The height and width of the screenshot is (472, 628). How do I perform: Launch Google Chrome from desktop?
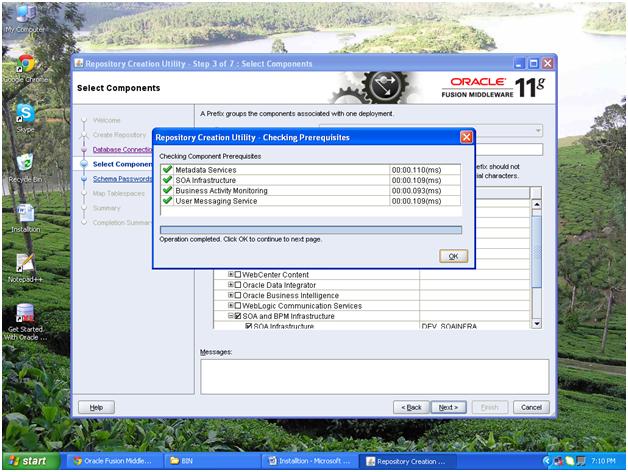pos(25,69)
